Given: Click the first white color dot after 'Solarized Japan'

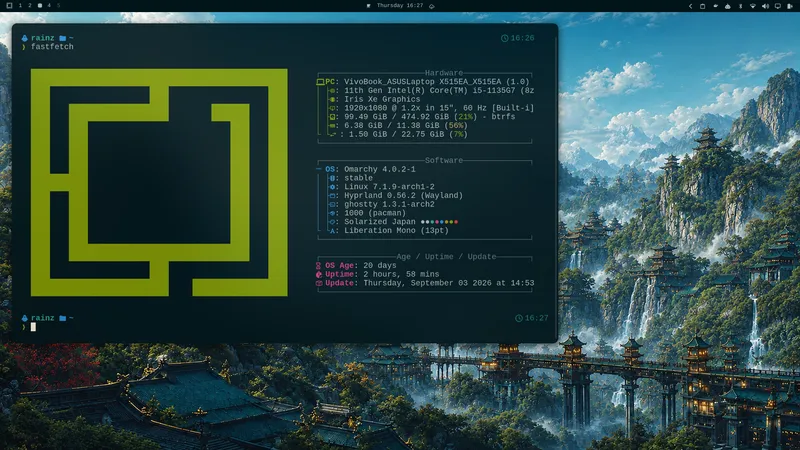Looking at the screenshot, I should [423, 222].
